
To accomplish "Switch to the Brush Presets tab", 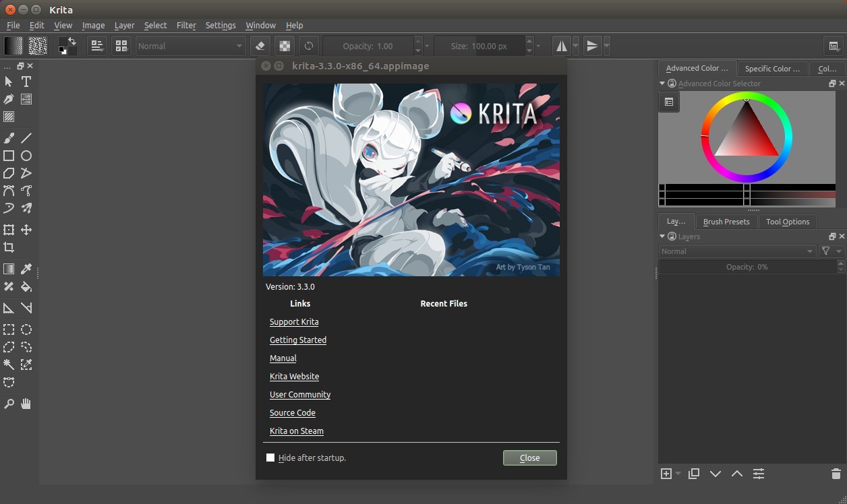I will click(x=727, y=221).
